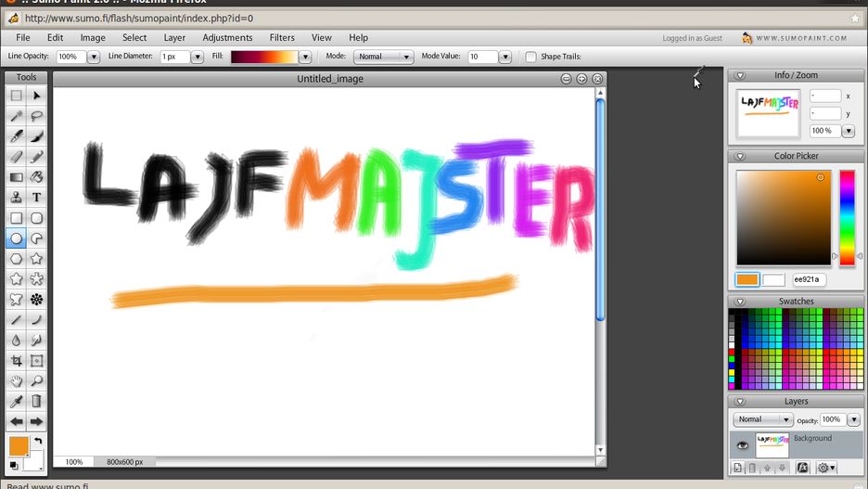Select the Move arrow tool
This screenshot has width=868, height=489.
[36, 96]
